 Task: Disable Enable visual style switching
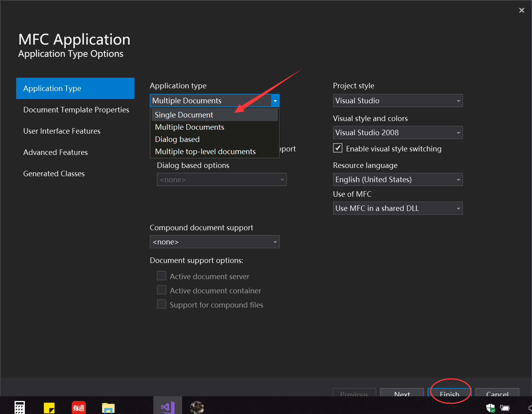click(x=338, y=148)
